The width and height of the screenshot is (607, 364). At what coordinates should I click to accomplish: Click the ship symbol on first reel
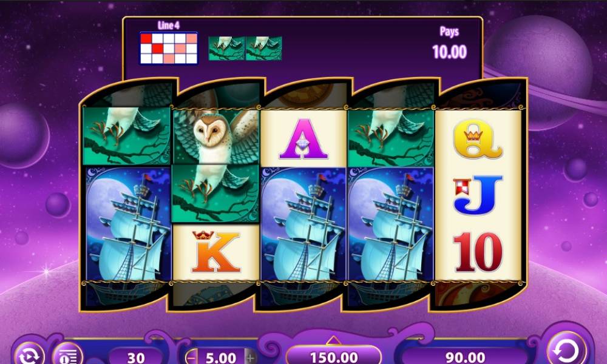(128, 224)
